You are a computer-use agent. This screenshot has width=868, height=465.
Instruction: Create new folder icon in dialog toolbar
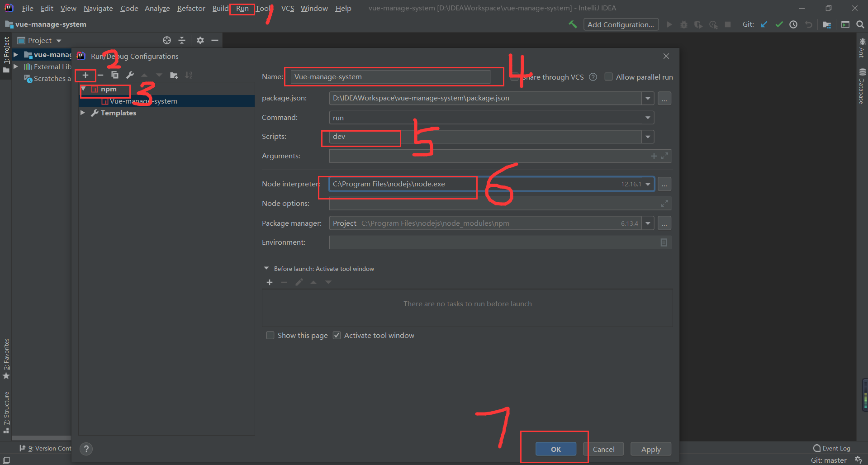pyautogui.click(x=174, y=75)
